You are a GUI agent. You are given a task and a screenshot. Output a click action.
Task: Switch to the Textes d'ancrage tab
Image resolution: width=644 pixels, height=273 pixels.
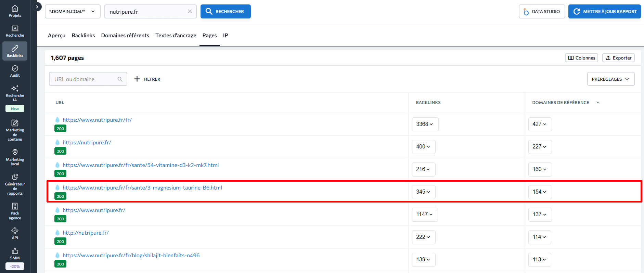[x=176, y=36]
